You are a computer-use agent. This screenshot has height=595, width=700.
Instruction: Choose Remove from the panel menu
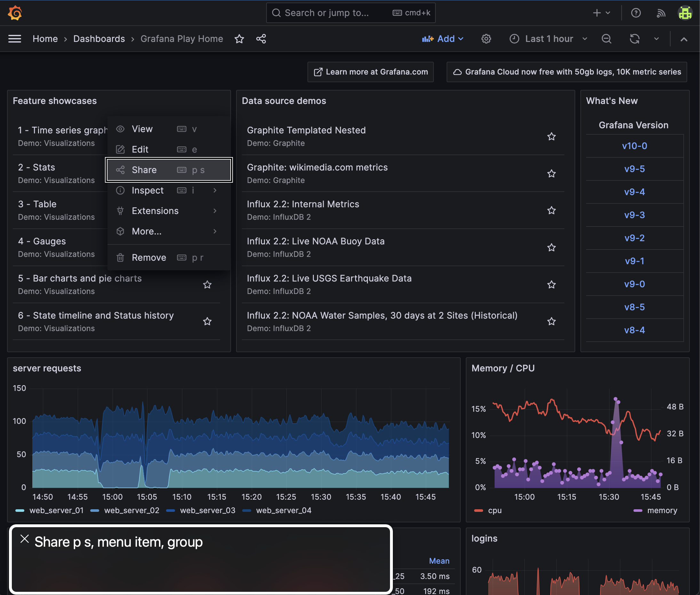(x=149, y=258)
